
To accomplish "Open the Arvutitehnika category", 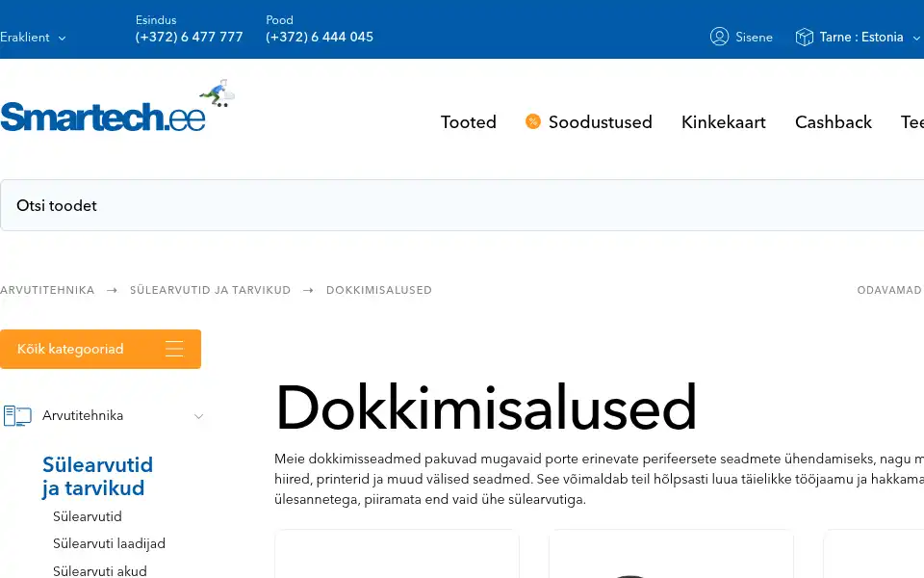I will pos(83,416).
